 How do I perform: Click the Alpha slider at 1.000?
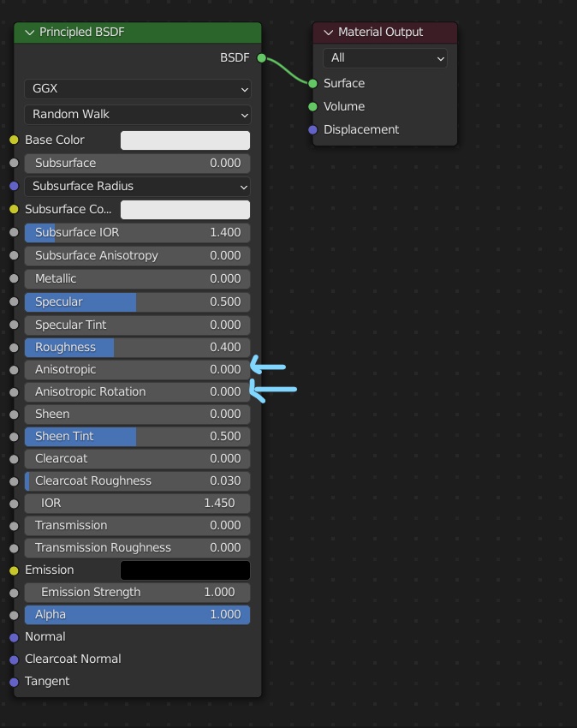[138, 615]
